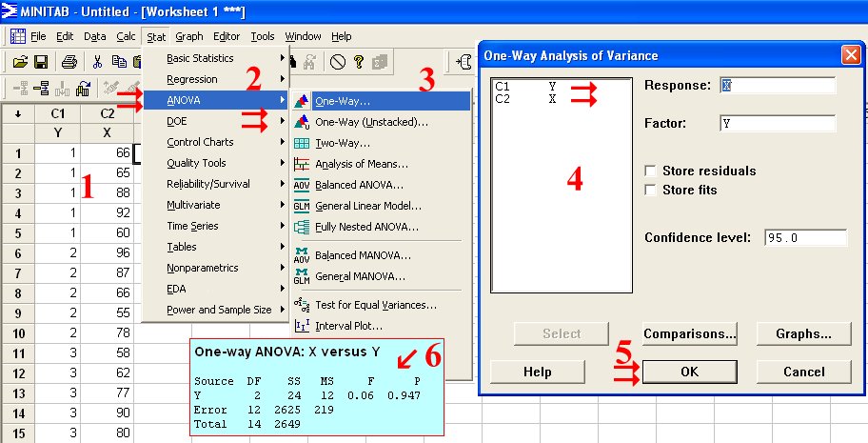This screenshot has width=868, height=443.
Task: Open the Window menu
Action: click(x=303, y=36)
